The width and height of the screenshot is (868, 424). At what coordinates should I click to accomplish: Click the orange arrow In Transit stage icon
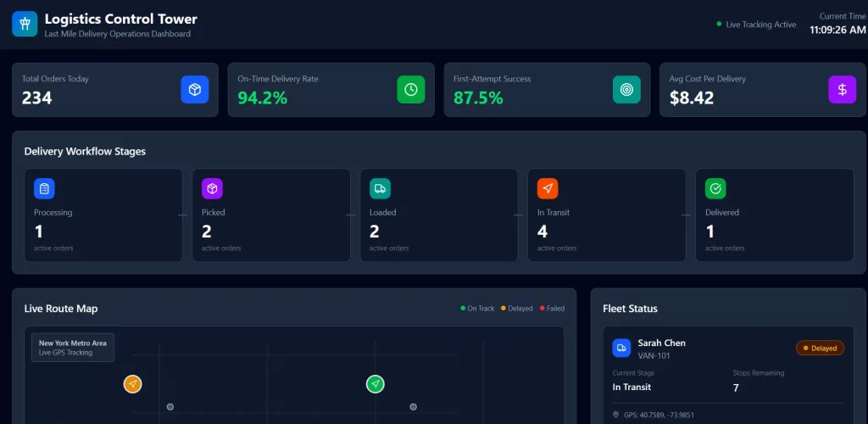click(548, 188)
